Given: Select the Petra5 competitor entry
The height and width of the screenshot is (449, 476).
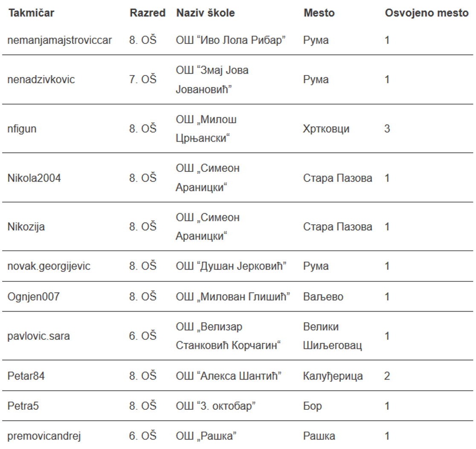Looking at the screenshot, I should [23, 406].
